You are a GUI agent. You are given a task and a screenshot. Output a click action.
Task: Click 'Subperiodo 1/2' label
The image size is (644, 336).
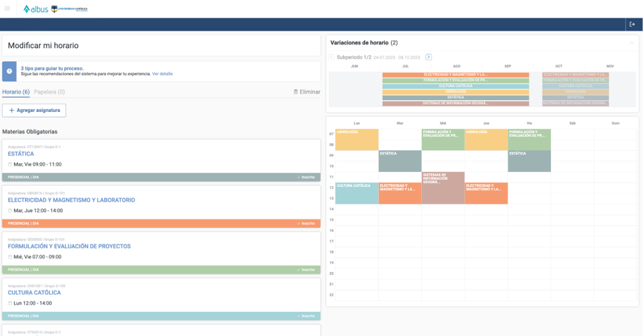353,57
